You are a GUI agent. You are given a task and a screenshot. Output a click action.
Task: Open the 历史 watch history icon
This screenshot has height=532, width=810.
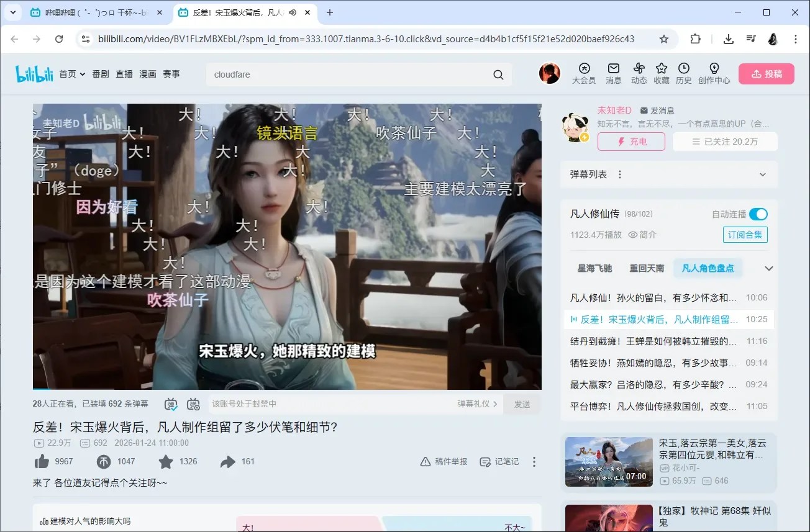point(684,73)
